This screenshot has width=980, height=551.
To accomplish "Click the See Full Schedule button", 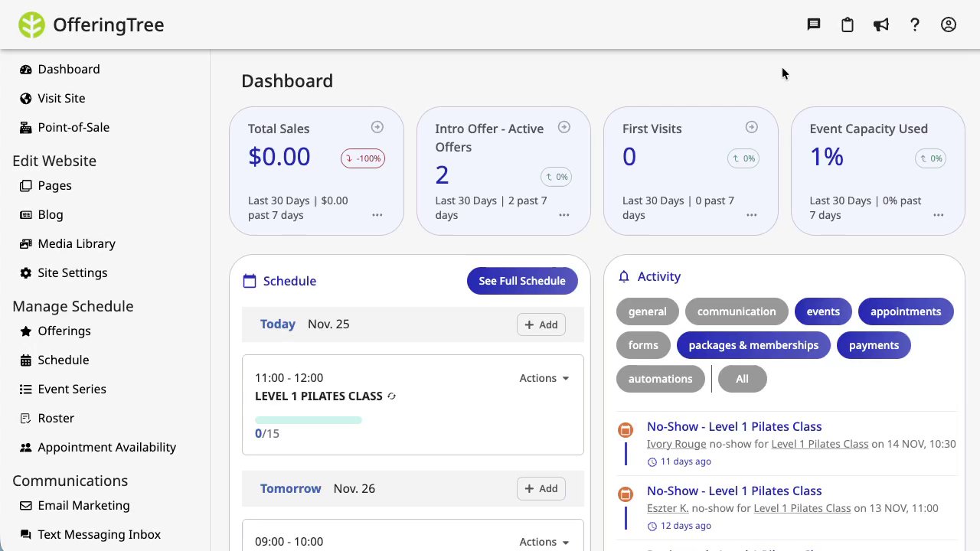I will [x=522, y=281].
